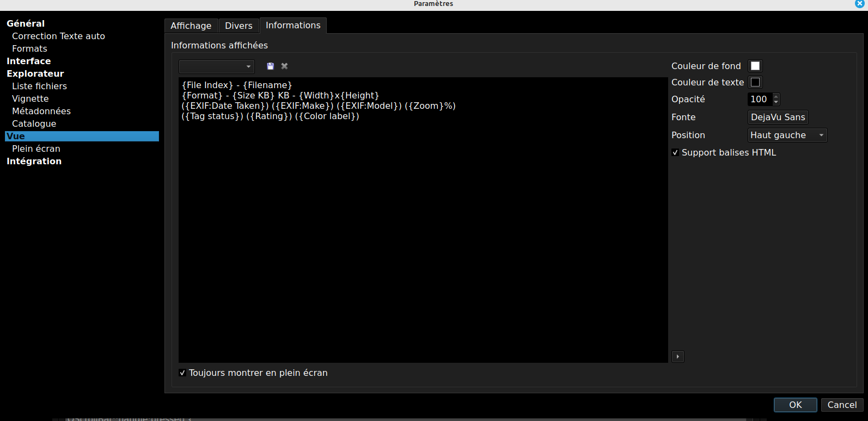Toggle Support balises HTML checkbox

click(x=675, y=153)
